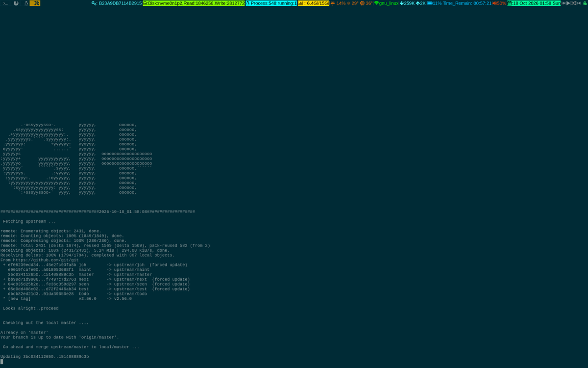Click the "remote: Total 2431" line
588x368 pixels.
point(105,245)
